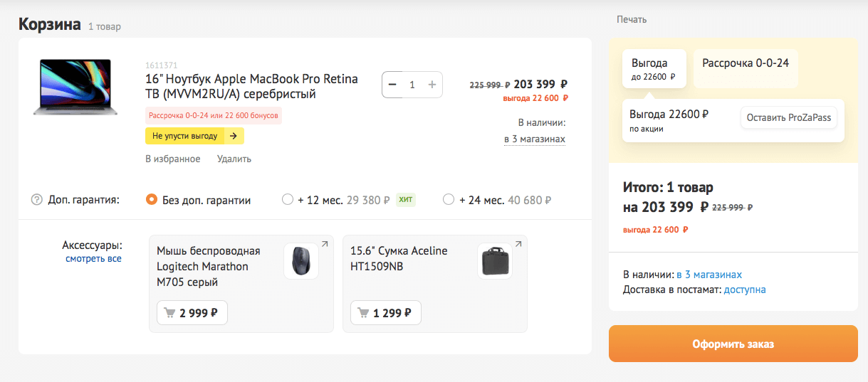Click the cart icon on the 1 299 ₽ button
The height and width of the screenshot is (382, 868).
coord(364,312)
